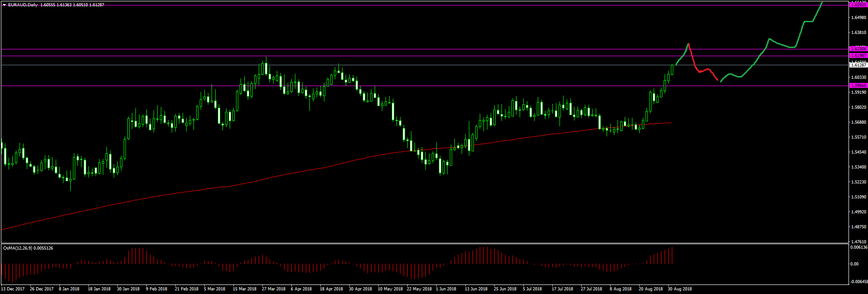
Task: Click the 6 Apr 2018 date label
Action: (301, 289)
